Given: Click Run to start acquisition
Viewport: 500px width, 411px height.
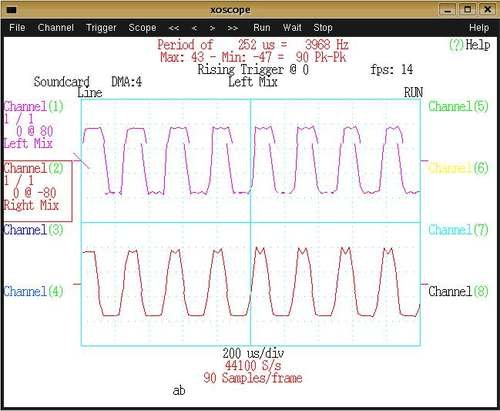Looking at the screenshot, I should 262,27.
